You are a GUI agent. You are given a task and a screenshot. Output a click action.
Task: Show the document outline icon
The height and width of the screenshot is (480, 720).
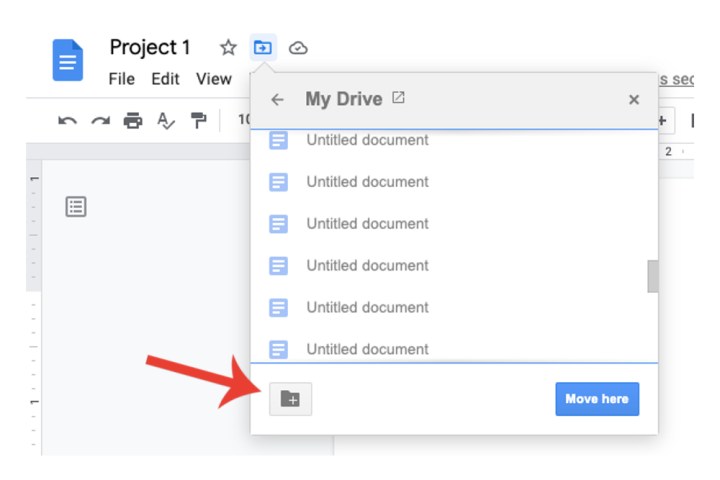[76, 207]
